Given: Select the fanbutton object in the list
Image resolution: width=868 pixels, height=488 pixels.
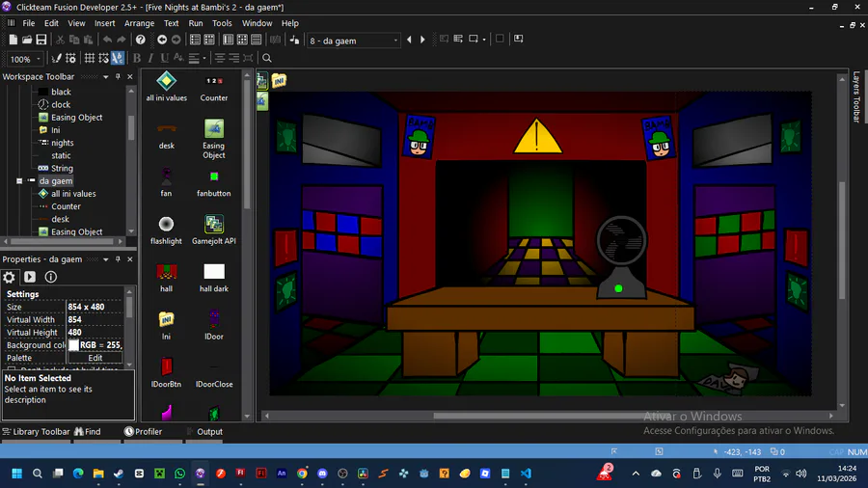Looking at the screenshot, I should tap(214, 183).
